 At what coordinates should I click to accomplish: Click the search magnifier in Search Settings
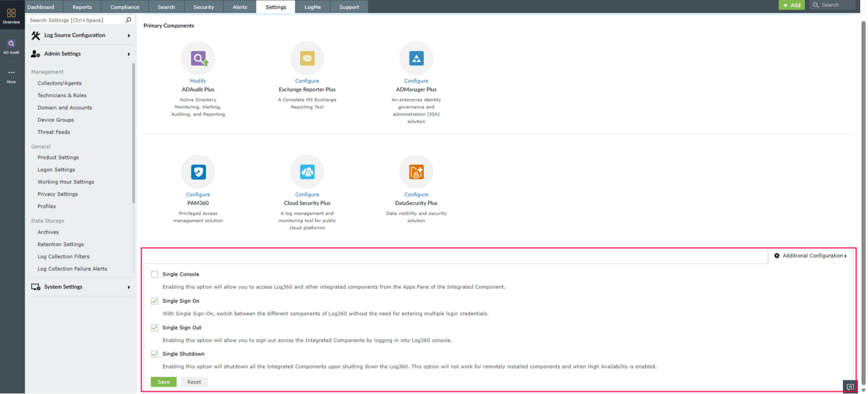(128, 20)
